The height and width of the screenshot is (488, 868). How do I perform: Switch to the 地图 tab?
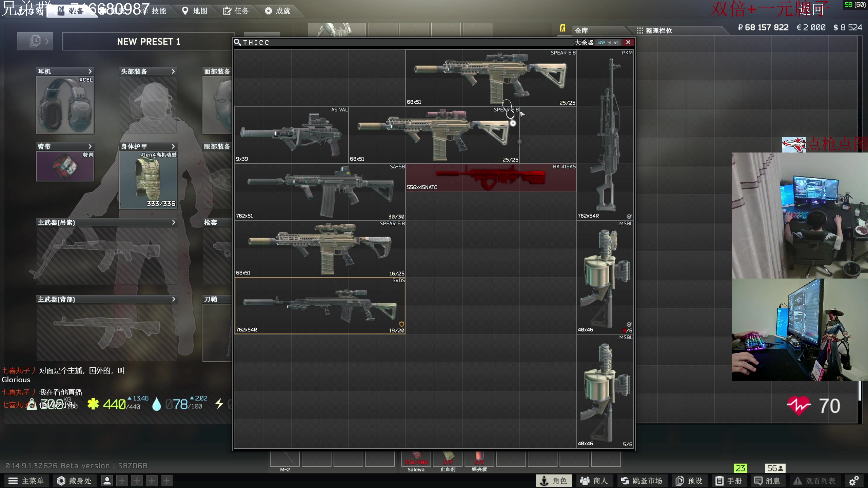coord(195,11)
